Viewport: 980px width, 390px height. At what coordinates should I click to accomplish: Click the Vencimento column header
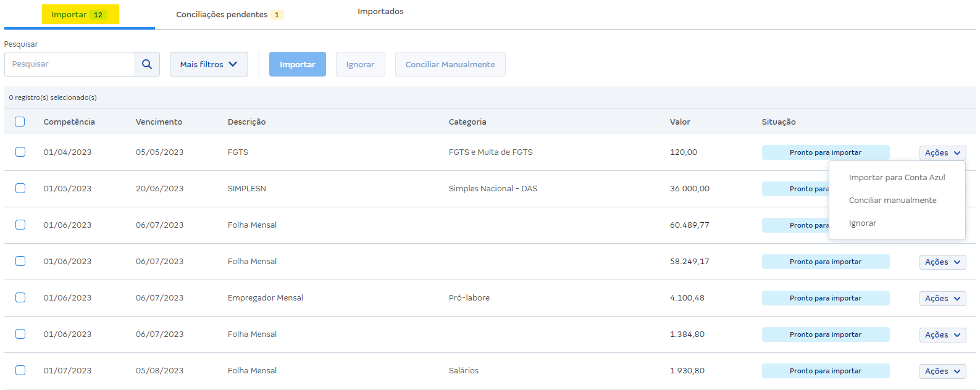point(159,122)
